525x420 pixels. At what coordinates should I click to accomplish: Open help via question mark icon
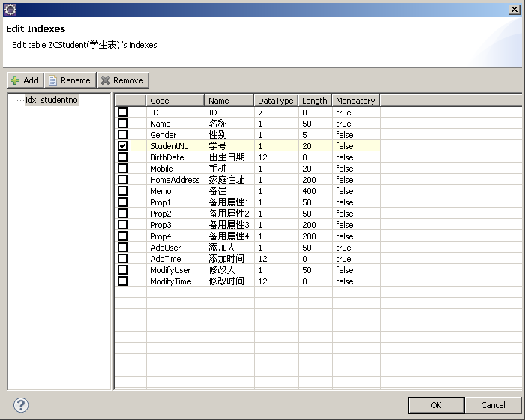21,405
